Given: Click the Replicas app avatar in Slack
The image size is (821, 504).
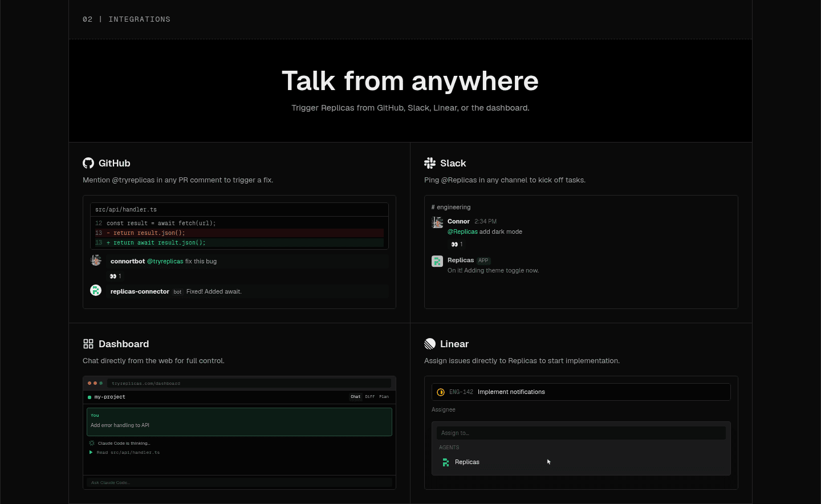Looking at the screenshot, I should [437, 261].
